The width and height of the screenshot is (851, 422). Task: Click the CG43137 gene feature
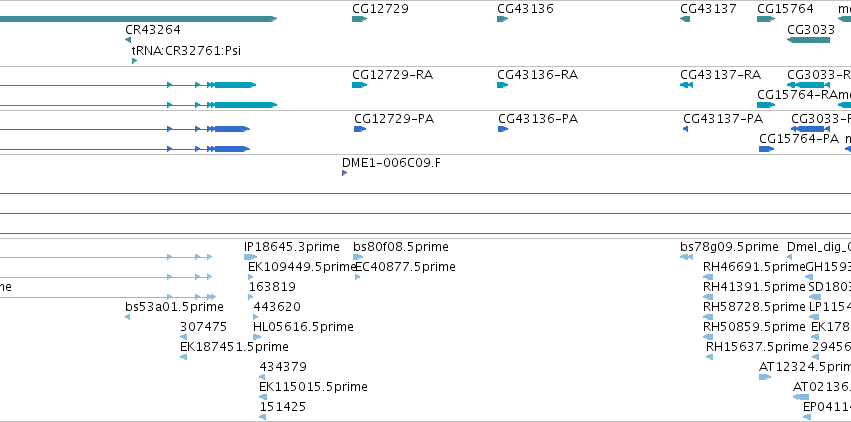(685, 19)
